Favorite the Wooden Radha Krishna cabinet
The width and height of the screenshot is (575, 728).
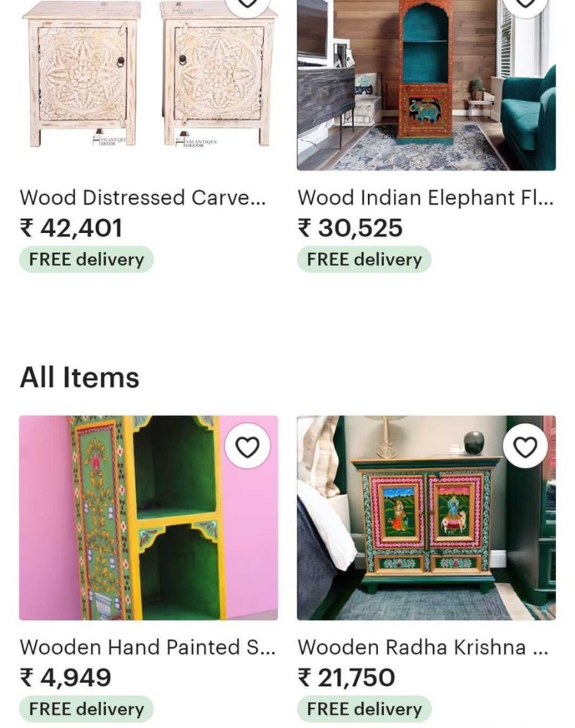525,446
